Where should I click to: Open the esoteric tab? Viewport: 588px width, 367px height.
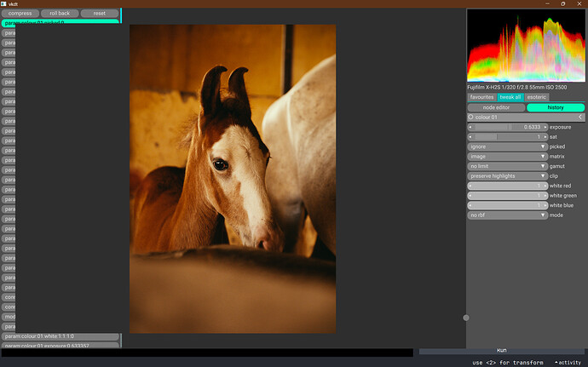(536, 97)
